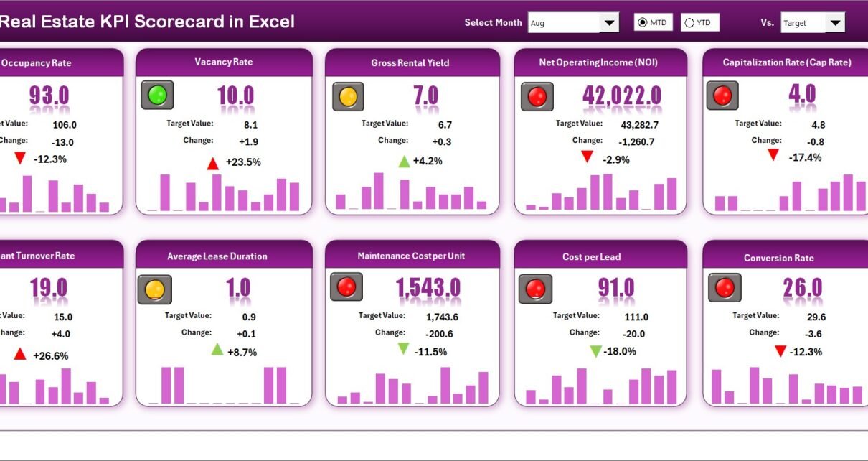The height and width of the screenshot is (461, 868).
Task: Select the YTD radio button
Action: pyautogui.click(x=689, y=23)
